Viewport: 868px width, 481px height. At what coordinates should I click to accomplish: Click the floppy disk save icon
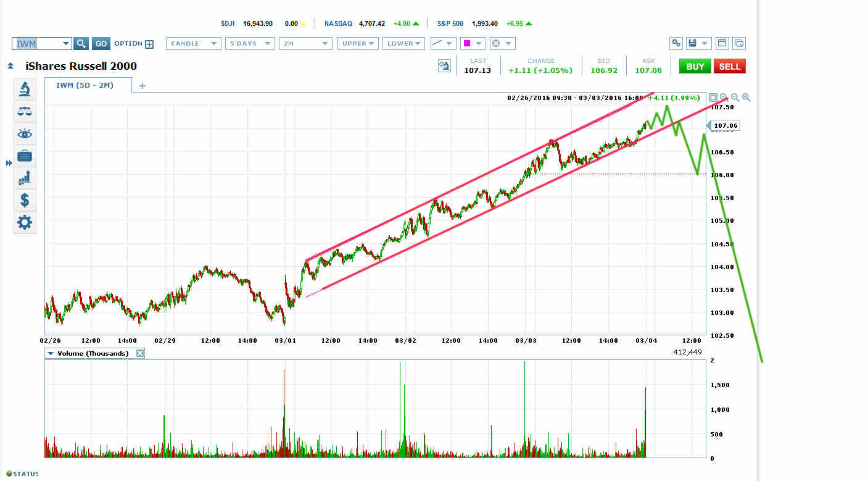point(693,44)
